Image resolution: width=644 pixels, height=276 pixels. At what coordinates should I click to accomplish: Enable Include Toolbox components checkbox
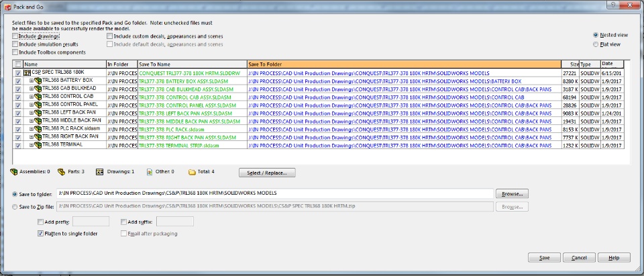[x=15, y=52]
